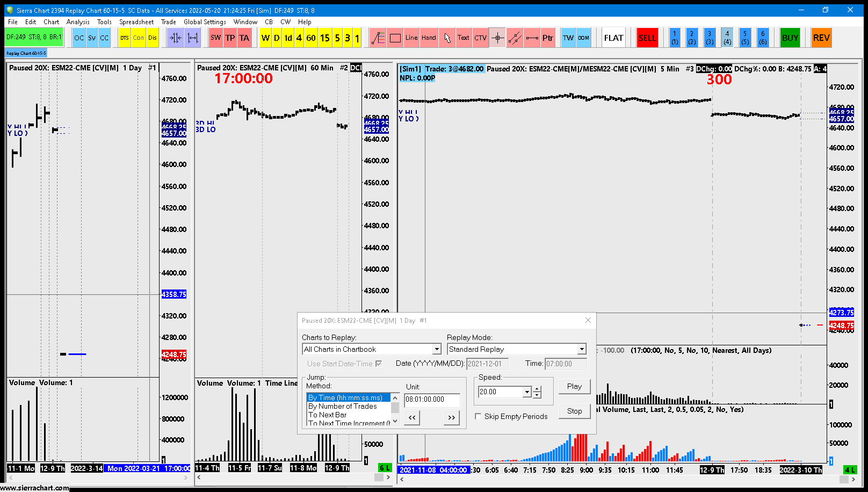Screen dimensions: 868x492
Task: Open the Global Settings menu
Action: pos(205,22)
